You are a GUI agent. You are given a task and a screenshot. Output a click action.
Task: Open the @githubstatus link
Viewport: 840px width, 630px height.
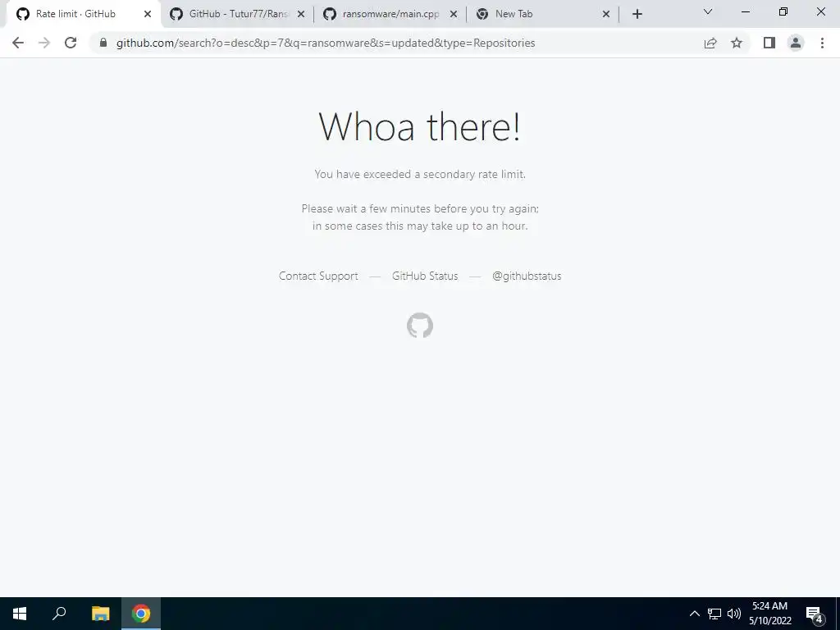527,276
